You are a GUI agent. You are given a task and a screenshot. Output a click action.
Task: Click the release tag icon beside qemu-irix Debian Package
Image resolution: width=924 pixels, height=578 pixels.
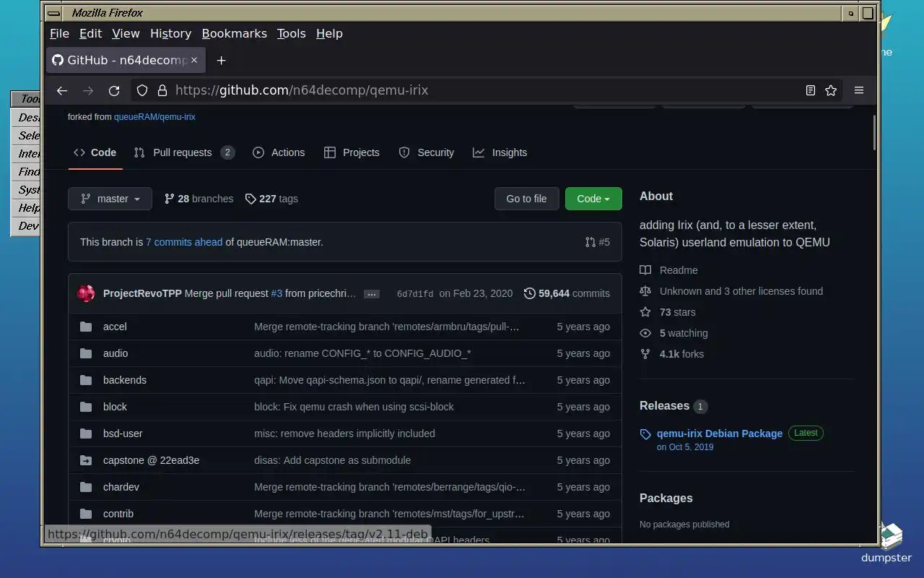point(645,434)
